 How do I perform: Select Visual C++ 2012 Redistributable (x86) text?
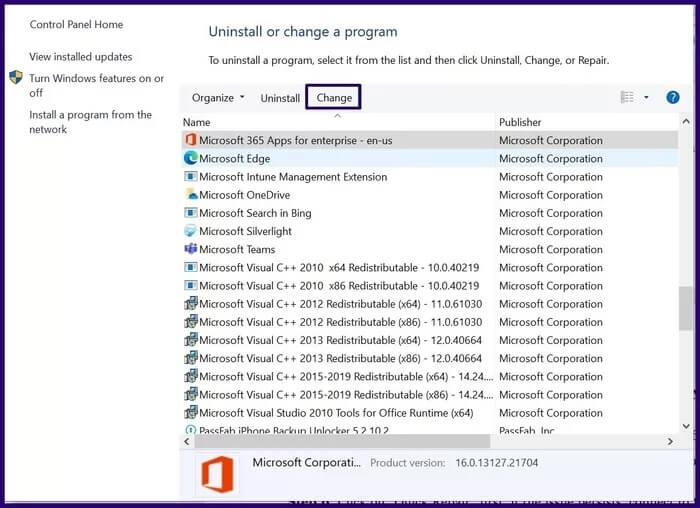[340, 322]
